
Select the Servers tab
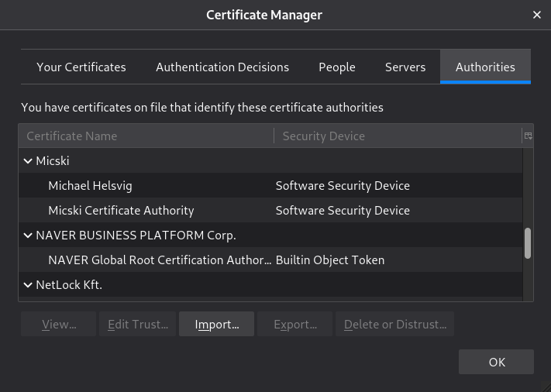(405, 67)
